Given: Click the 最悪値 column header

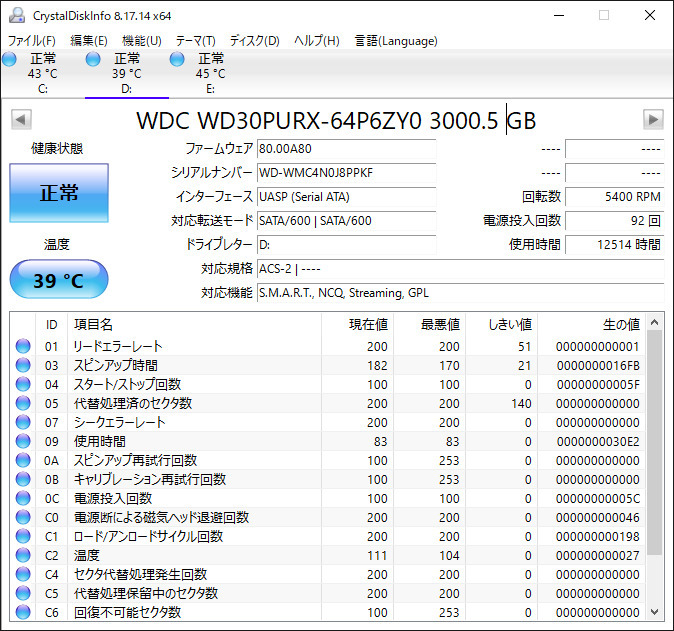Looking at the screenshot, I should click(x=429, y=325).
